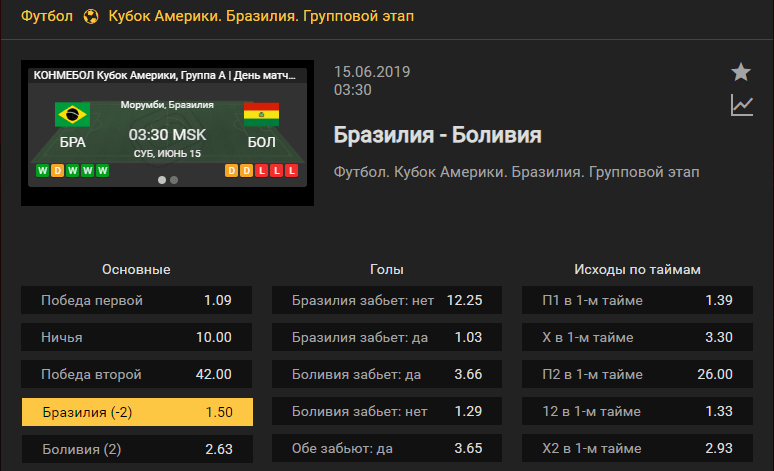Bet on Ничья at 10.00
This screenshot has height=471, width=774.
tap(136, 337)
